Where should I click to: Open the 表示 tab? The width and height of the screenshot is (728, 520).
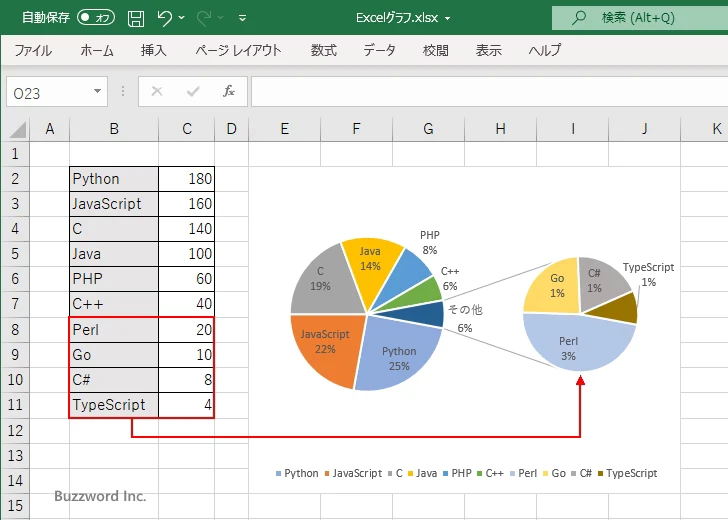488,50
